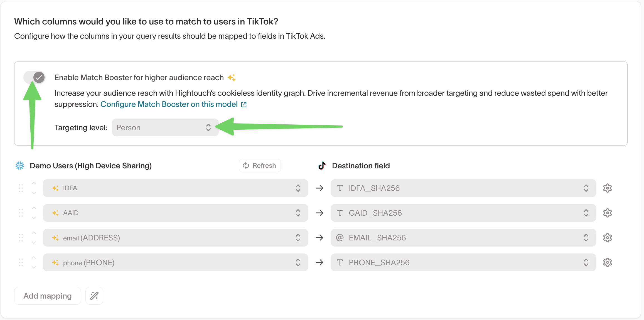
Task: Open the PHONE_SHA256 destination field dropdown
Action: [x=586, y=262]
